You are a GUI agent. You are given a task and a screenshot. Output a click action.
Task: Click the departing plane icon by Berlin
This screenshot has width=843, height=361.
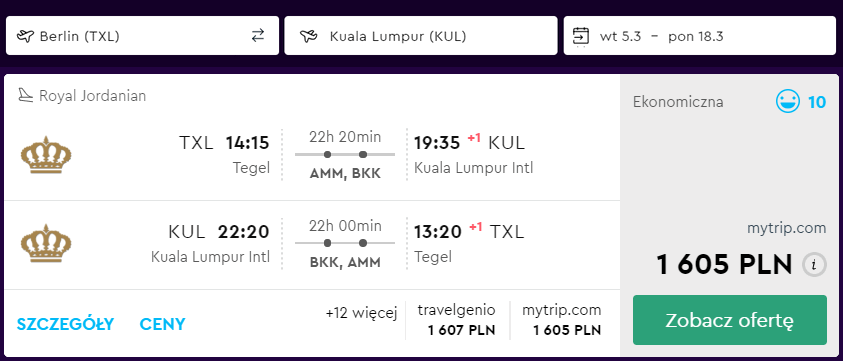[x=25, y=37]
